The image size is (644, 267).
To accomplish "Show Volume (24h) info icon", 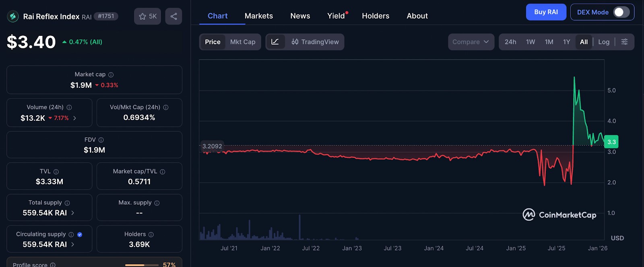I will [69, 107].
